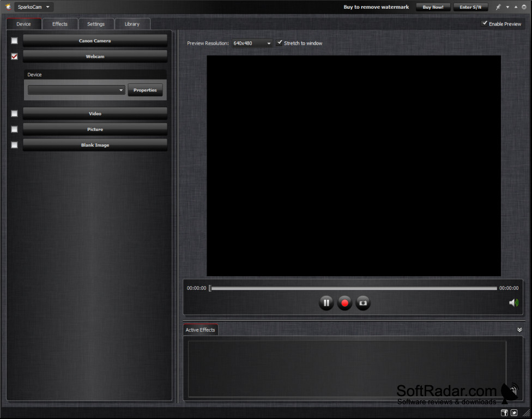
Task: Start recording with the red record button
Action: (344, 302)
